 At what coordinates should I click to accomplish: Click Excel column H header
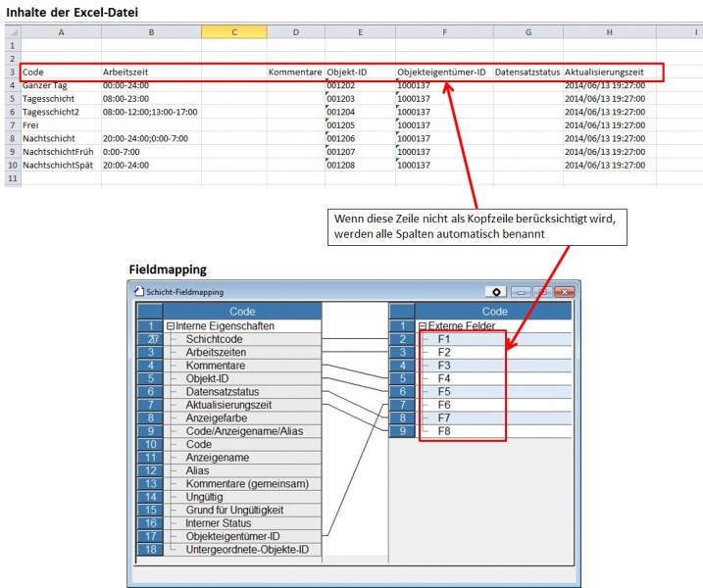click(x=610, y=32)
